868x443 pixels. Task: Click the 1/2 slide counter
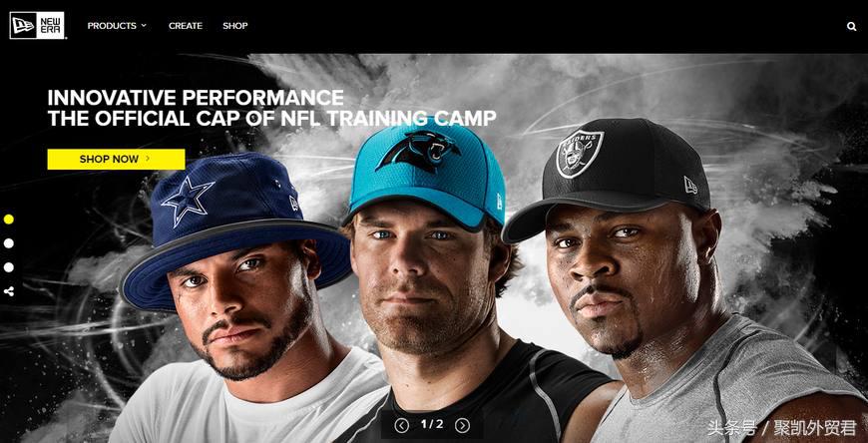coord(432,425)
